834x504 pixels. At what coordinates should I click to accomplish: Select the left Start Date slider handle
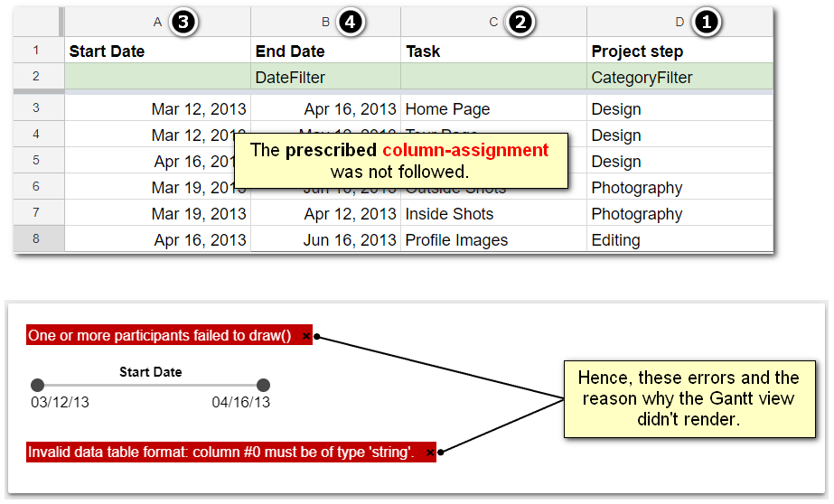(x=37, y=385)
